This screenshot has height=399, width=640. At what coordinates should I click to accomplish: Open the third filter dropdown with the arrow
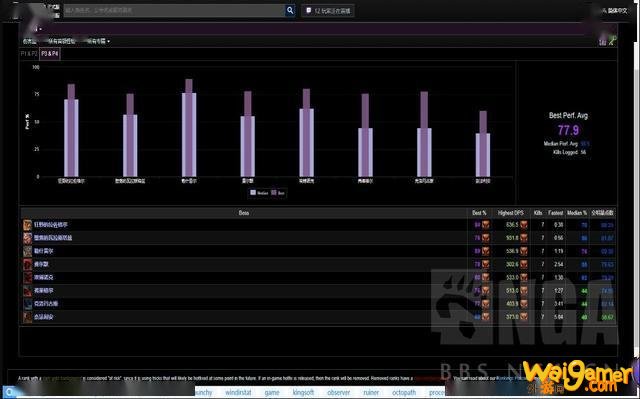(x=97, y=41)
